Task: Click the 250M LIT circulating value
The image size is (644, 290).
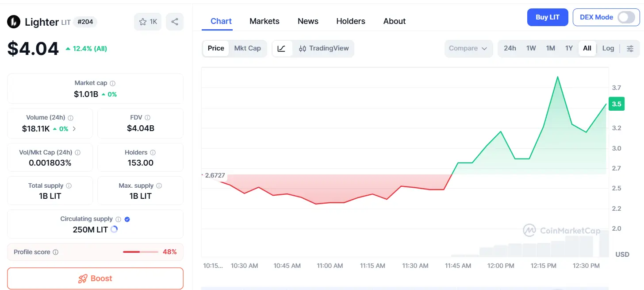Action: pyautogui.click(x=90, y=230)
